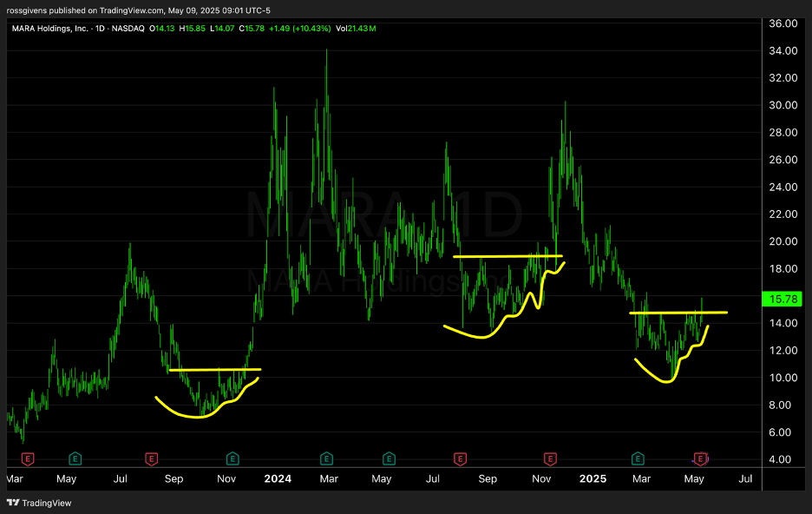
Task: Open green earnings marker for March 2024
Action: [326, 458]
